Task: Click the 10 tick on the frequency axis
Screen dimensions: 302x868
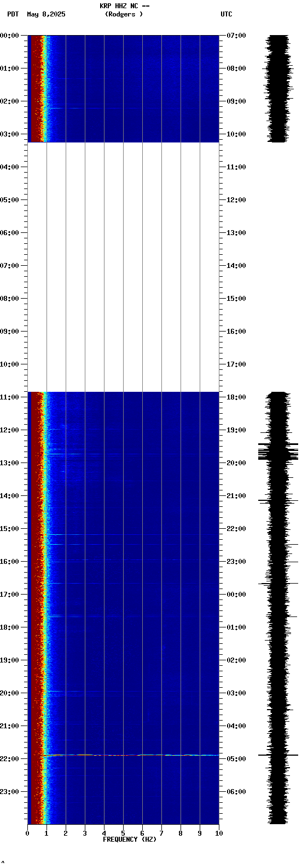Action: tap(219, 833)
